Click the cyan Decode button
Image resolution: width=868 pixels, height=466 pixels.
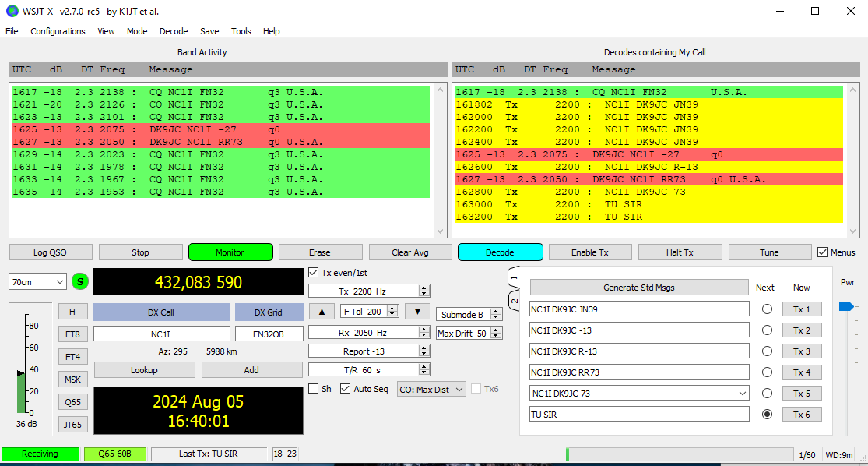500,252
